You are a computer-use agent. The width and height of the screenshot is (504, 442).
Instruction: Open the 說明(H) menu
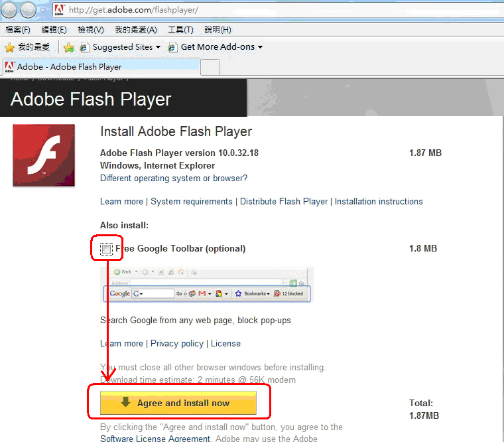[x=218, y=30]
